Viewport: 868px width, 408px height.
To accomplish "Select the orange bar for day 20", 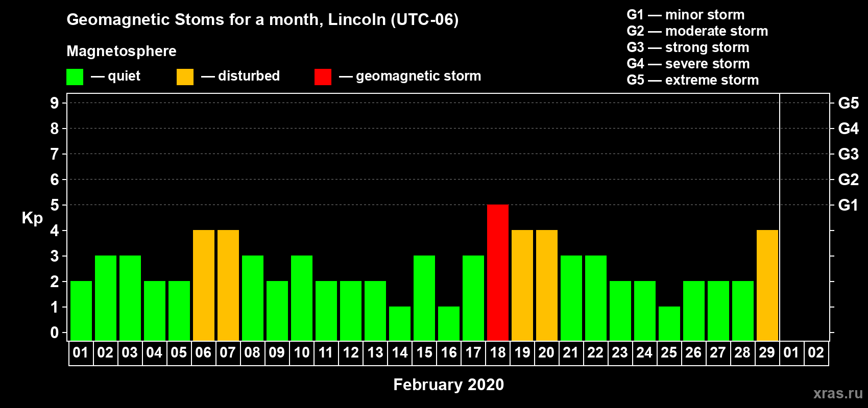I will [x=547, y=285].
